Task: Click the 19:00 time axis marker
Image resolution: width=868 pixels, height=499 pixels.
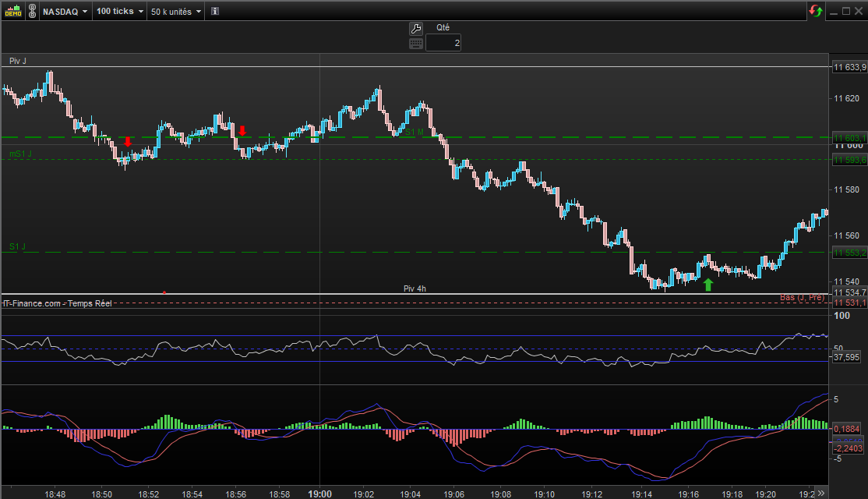Action: tap(319, 494)
